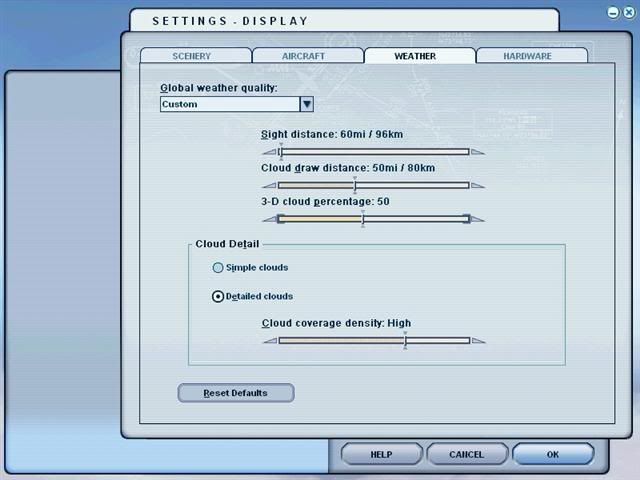The height and width of the screenshot is (480, 640).
Task: Switch to the Aircraft tab
Action: coord(306,57)
